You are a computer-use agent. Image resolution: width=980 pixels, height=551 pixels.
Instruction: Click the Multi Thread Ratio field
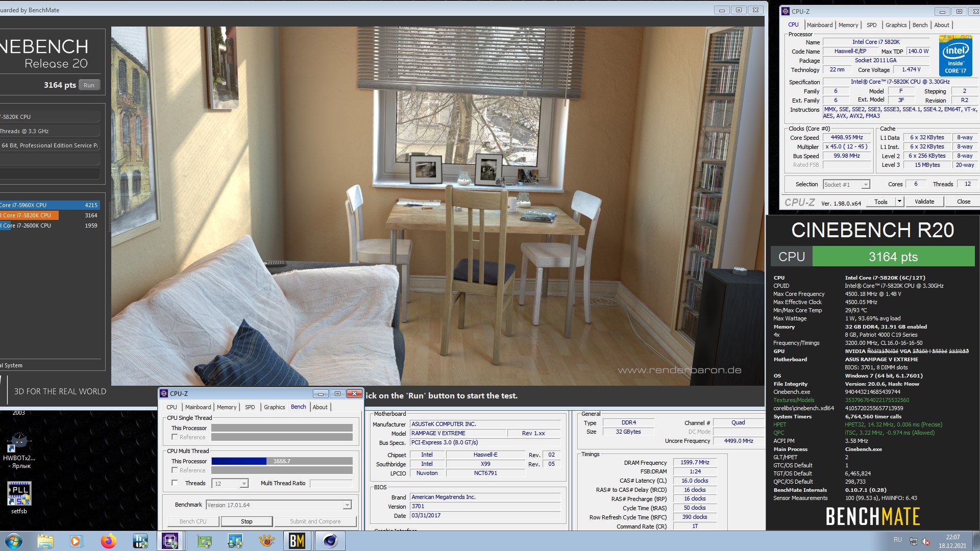coord(331,483)
